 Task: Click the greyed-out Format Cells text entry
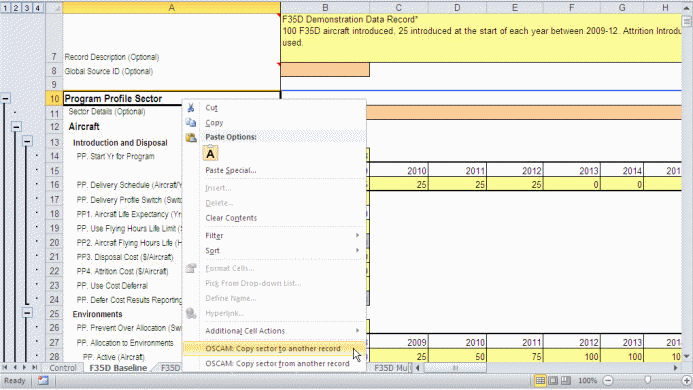[x=230, y=268]
